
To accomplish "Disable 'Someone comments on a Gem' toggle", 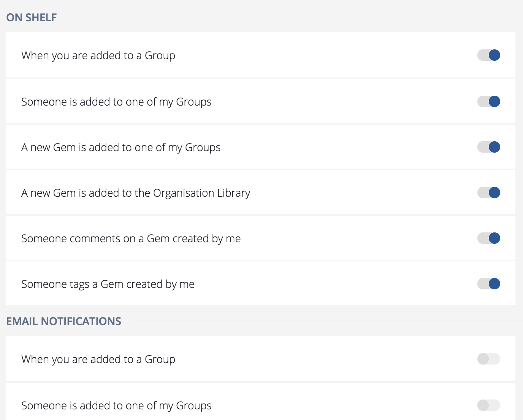I will (x=489, y=238).
